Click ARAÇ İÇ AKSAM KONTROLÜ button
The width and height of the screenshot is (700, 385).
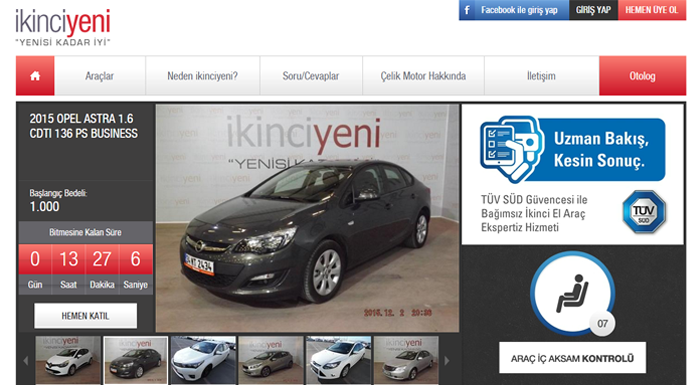point(572,358)
